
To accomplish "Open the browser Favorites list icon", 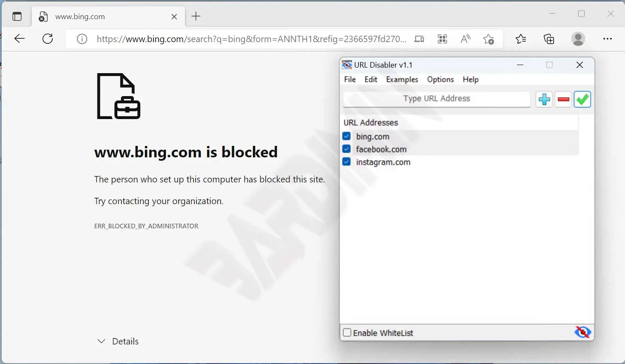I will tap(521, 39).
